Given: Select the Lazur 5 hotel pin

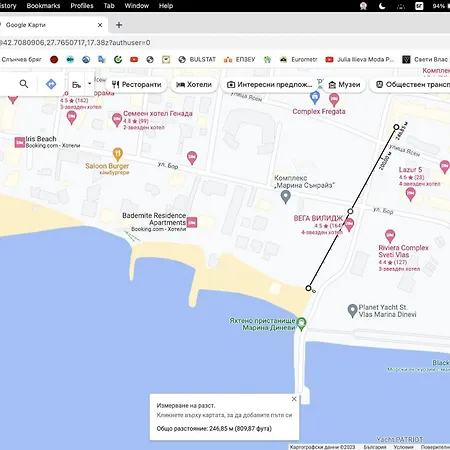Looking at the screenshot, I should (410, 194).
